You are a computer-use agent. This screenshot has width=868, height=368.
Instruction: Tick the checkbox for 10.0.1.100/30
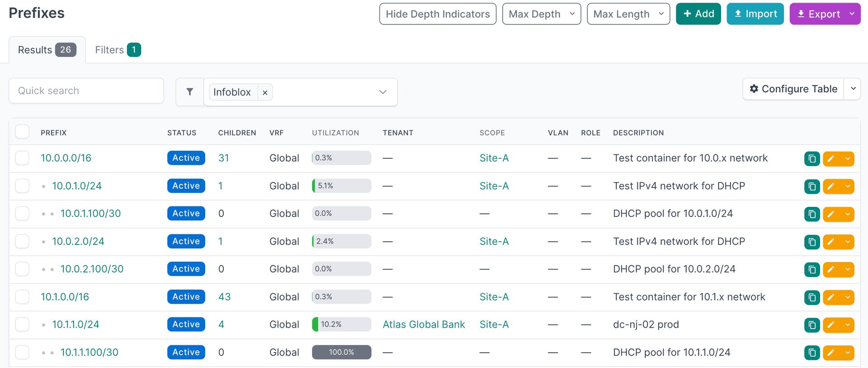[x=22, y=213]
